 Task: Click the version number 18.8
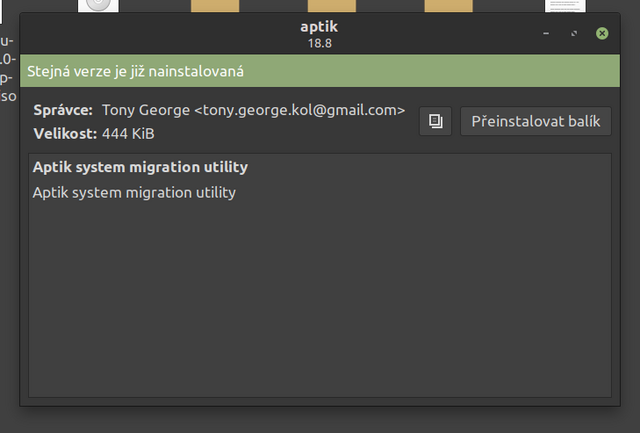click(320, 43)
